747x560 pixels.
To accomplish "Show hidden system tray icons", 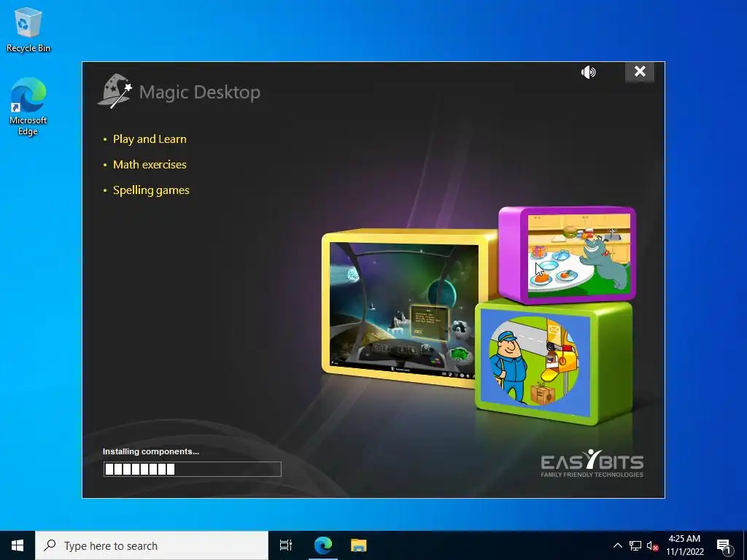I will pos(617,545).
